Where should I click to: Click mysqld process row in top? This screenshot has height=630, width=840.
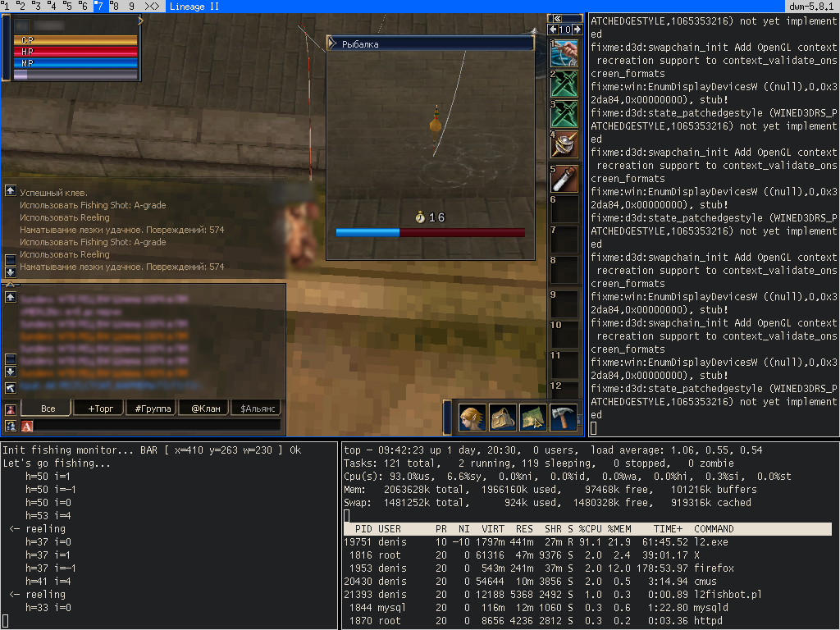point(536,608)
